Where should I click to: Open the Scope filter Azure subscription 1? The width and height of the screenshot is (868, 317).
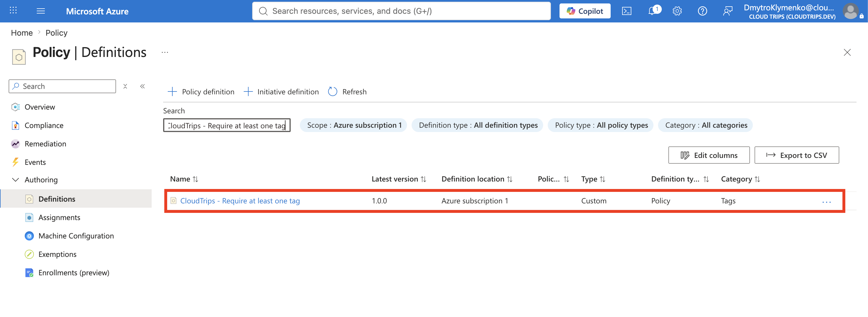354,125
